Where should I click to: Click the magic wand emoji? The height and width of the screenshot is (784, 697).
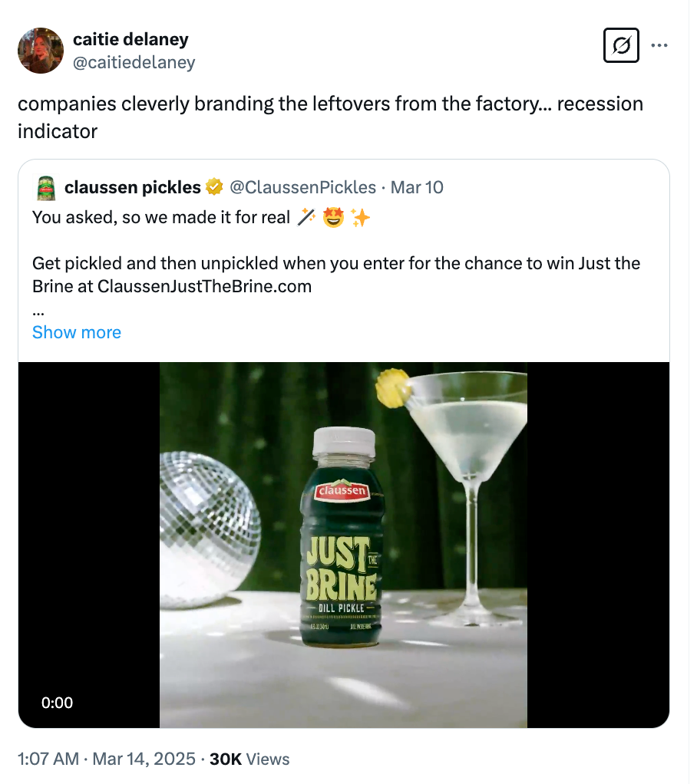[x=305, y=218]
